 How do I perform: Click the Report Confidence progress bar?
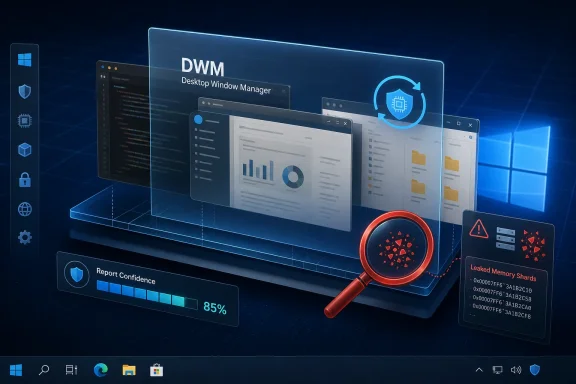point(147,294)
